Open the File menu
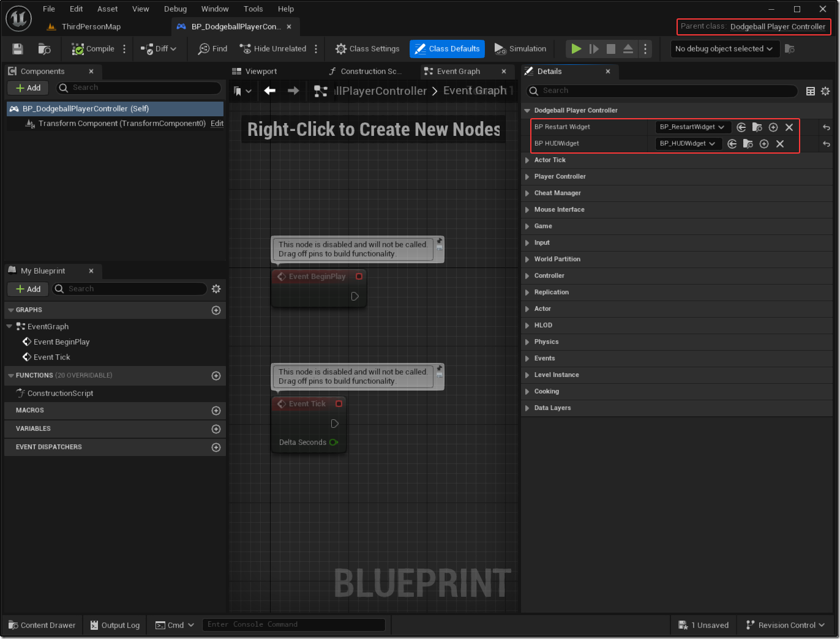Screen dimensions: 840x639 click(49, 9)
